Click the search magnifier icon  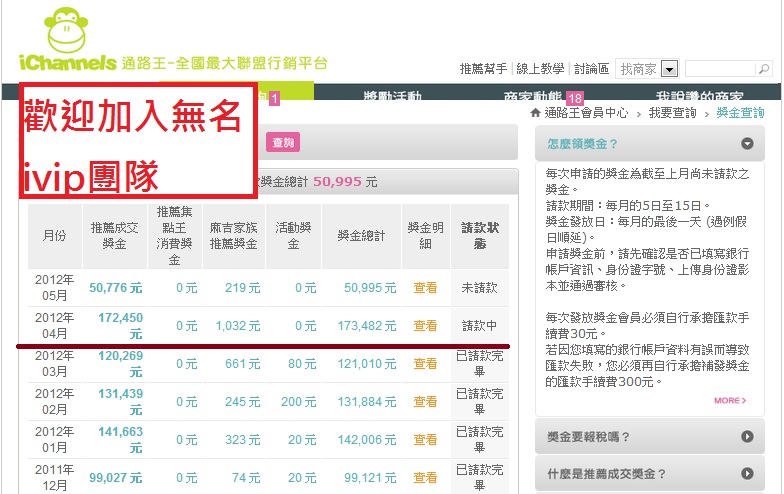coord(764,68)
